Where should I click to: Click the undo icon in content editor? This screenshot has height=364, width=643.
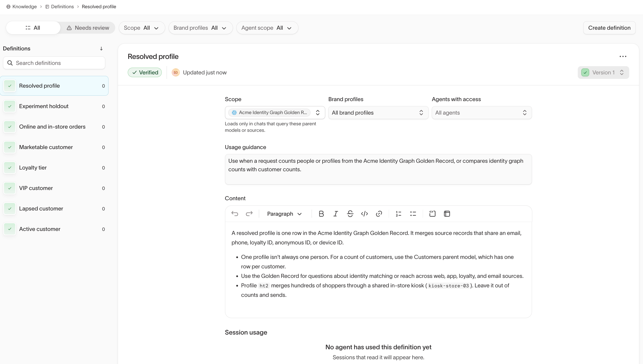click(x=235, y=214)
